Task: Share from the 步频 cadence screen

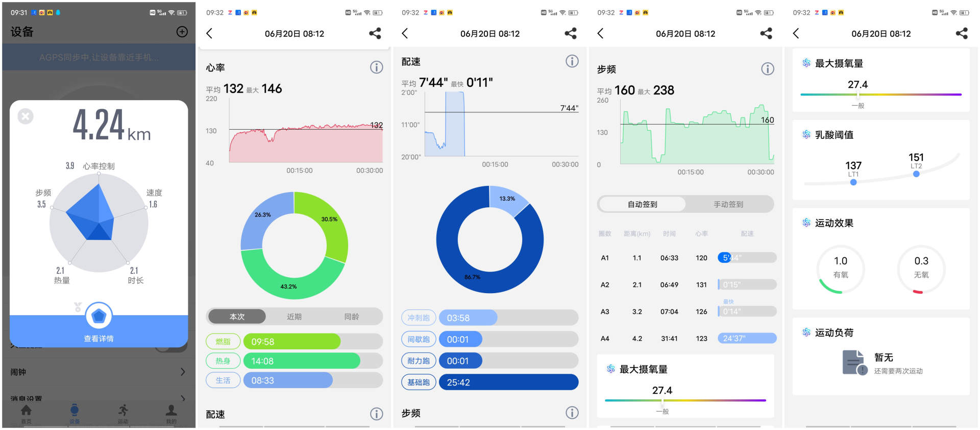Action: 766,33
